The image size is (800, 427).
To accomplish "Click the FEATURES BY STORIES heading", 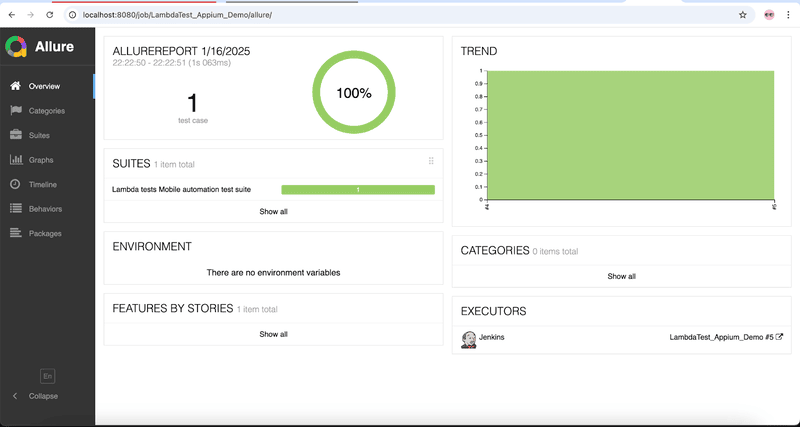I will (x=172, y=308).
